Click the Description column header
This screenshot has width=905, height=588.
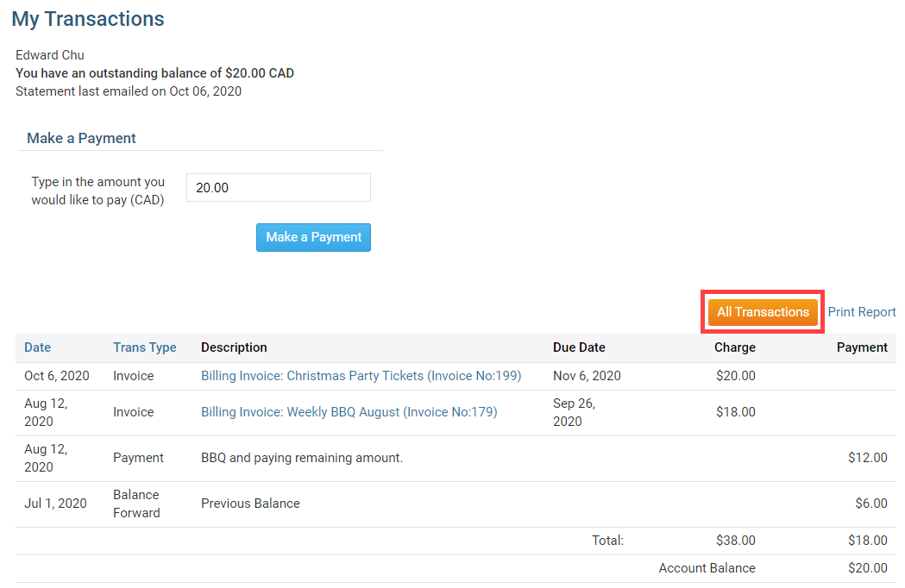coord(234,347)
